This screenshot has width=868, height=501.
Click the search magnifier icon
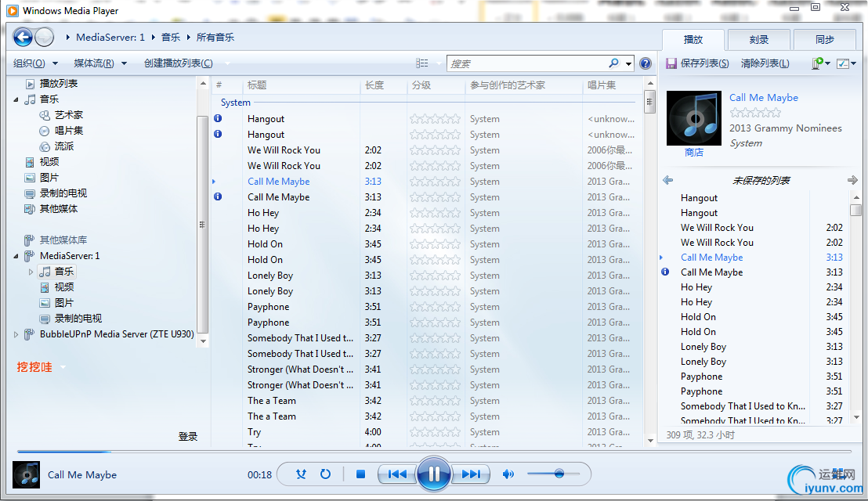[x=613, y=63]
